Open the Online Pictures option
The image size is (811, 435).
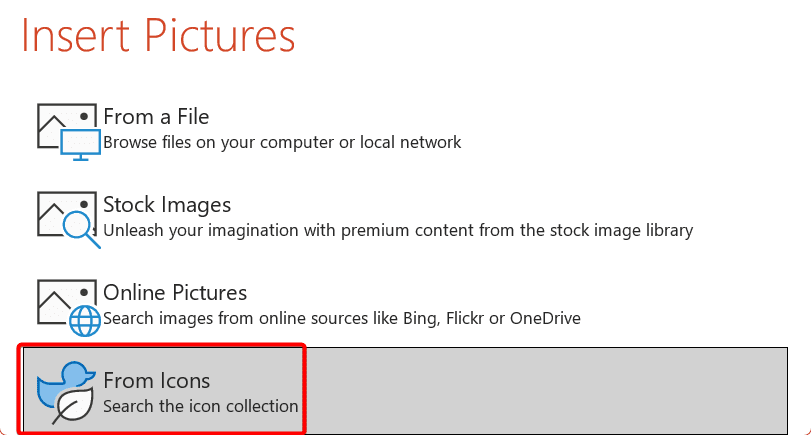coord(175,293)
